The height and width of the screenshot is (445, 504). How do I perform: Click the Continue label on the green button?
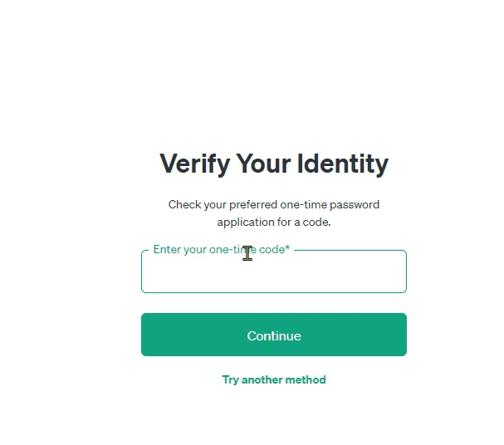pyautogui.click(x=274, y=335)
